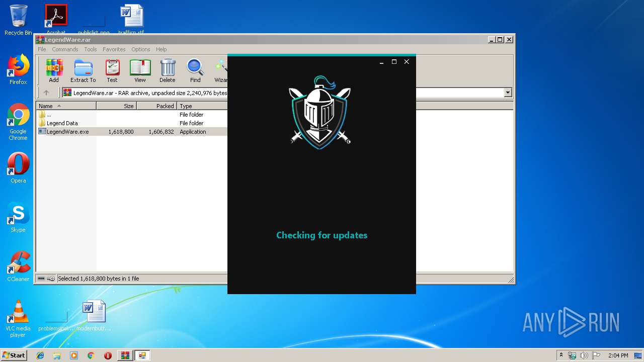Screen dimensions: 644x362
Task: Open the Commands menu
Action: click(x=65, y=49)
